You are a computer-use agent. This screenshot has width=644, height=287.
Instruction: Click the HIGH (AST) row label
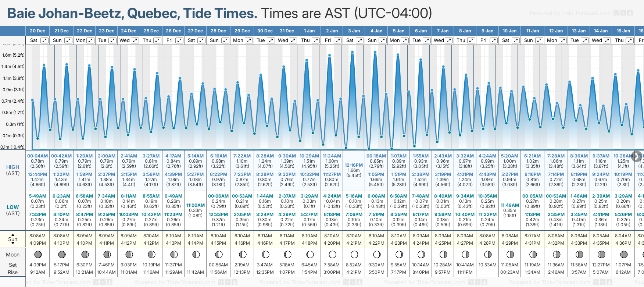point(13,170)
